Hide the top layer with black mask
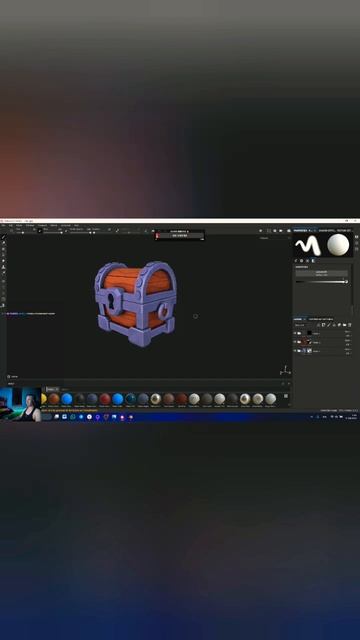Image resolution: width=360 pixels, height=640 pixels. pos(295,333)
